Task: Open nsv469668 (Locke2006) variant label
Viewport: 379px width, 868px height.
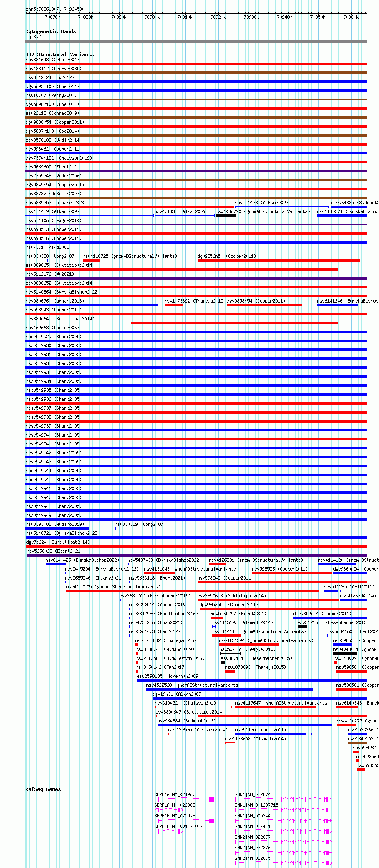Action: coord(52,328)
